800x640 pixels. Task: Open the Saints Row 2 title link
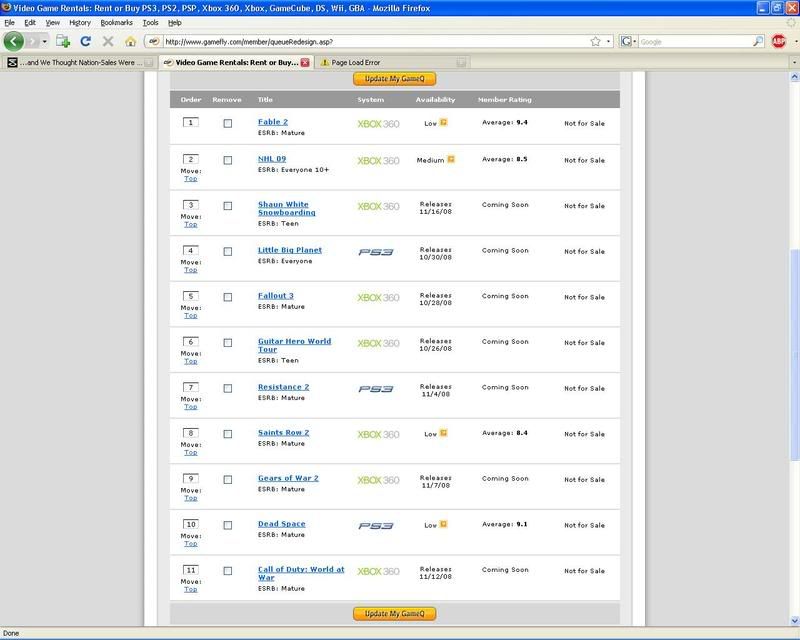tap(283, 433)
